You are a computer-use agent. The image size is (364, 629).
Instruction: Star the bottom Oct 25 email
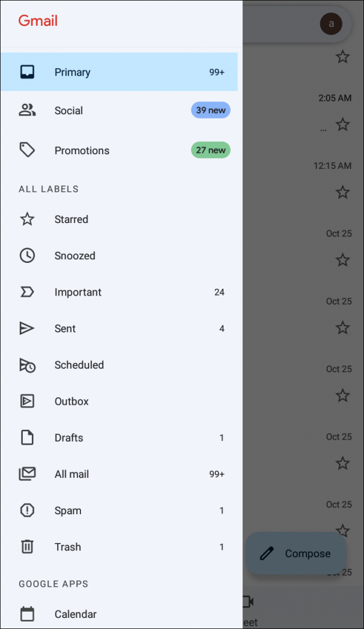coord(343,531)
